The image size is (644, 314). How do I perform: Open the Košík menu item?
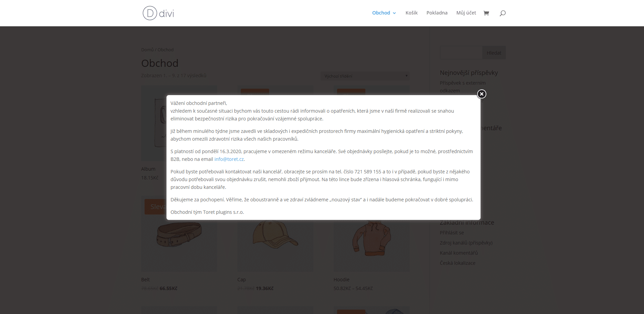(412, 13)
